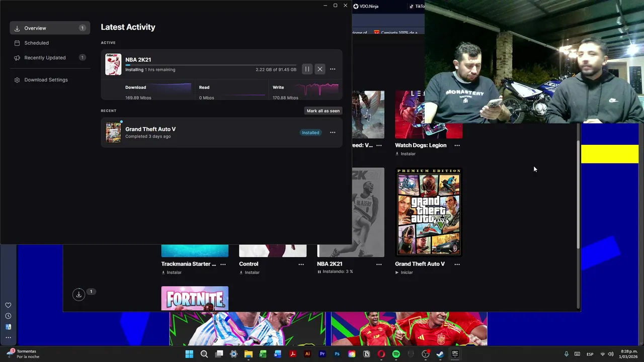The image size is (644, 362).
Task: Launch Excel from the taskbar
Action: [263, 354]
